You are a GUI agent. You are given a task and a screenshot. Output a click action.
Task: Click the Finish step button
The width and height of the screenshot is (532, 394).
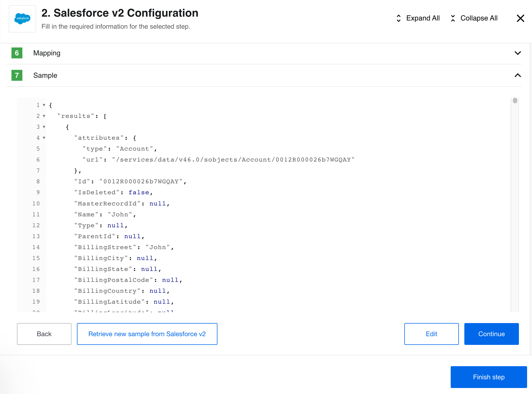489,377
